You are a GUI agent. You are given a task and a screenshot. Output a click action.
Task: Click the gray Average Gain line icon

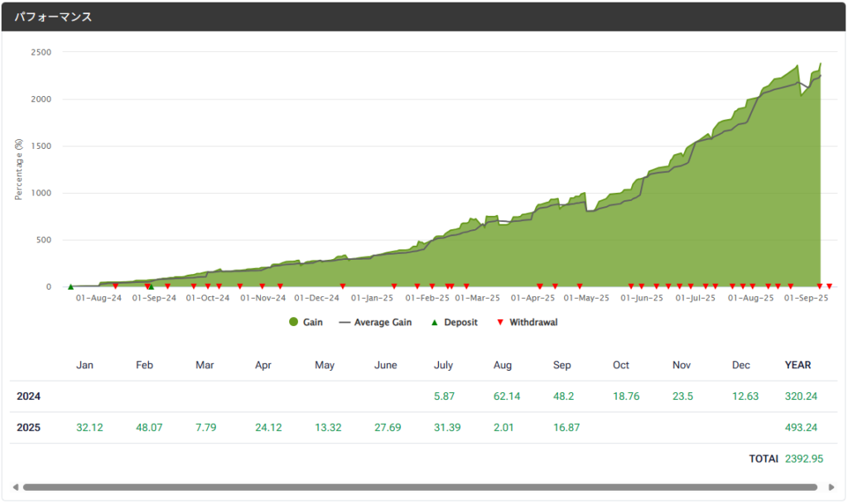click(x=345, y=322)
